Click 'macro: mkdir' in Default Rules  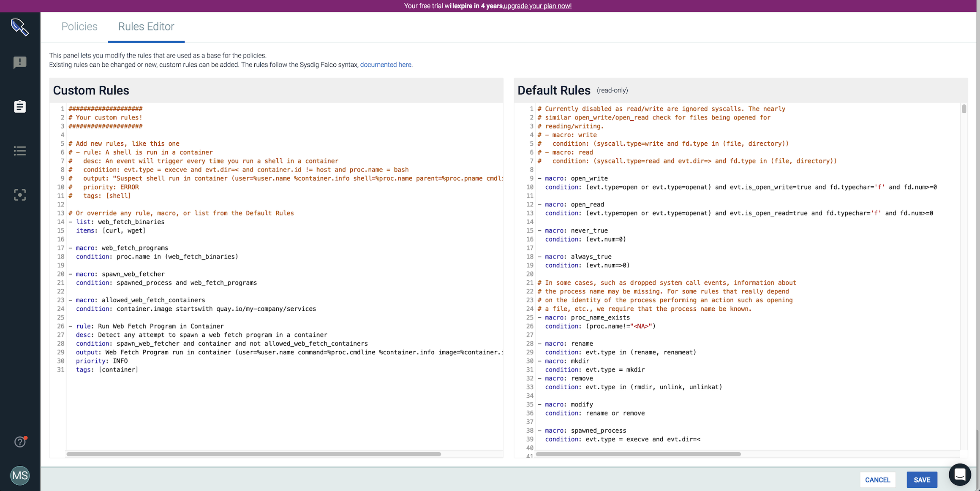[x=563, y=361]
